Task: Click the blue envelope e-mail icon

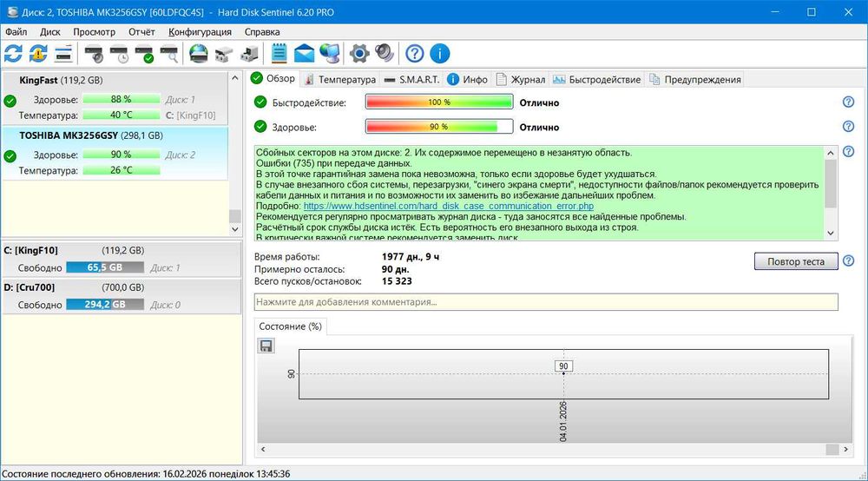Action: coord(304,54)
